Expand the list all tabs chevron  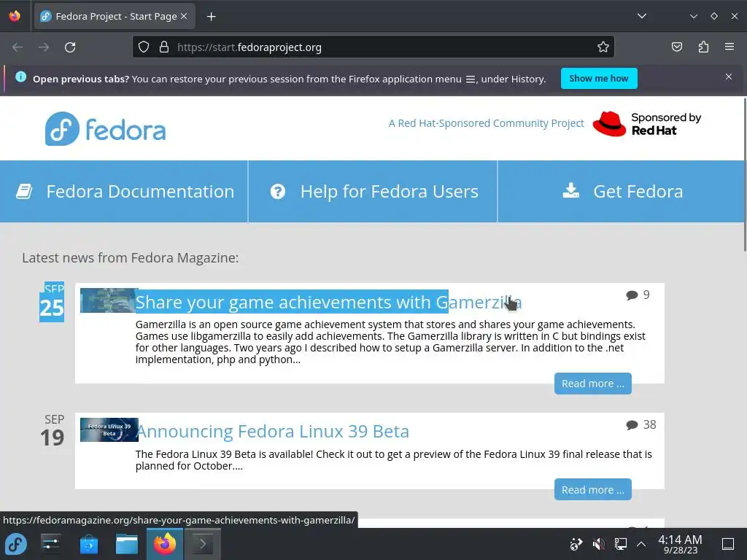[642, 16]
